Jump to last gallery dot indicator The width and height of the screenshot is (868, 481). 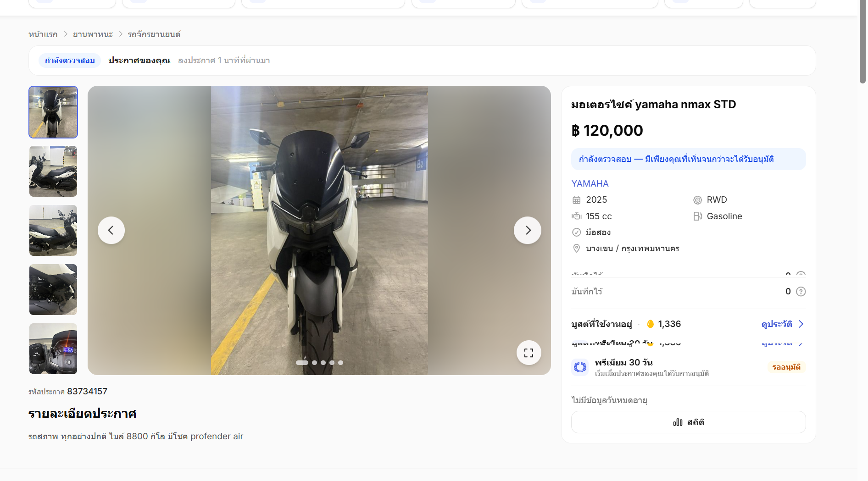(341, 363)
